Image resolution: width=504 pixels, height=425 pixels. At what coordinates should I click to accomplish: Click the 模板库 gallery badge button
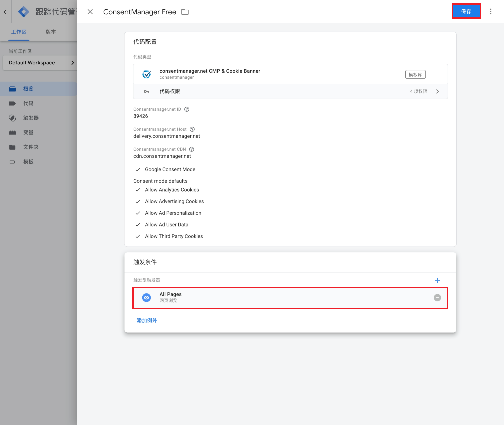pyautogui.click(x=415, y=75)
